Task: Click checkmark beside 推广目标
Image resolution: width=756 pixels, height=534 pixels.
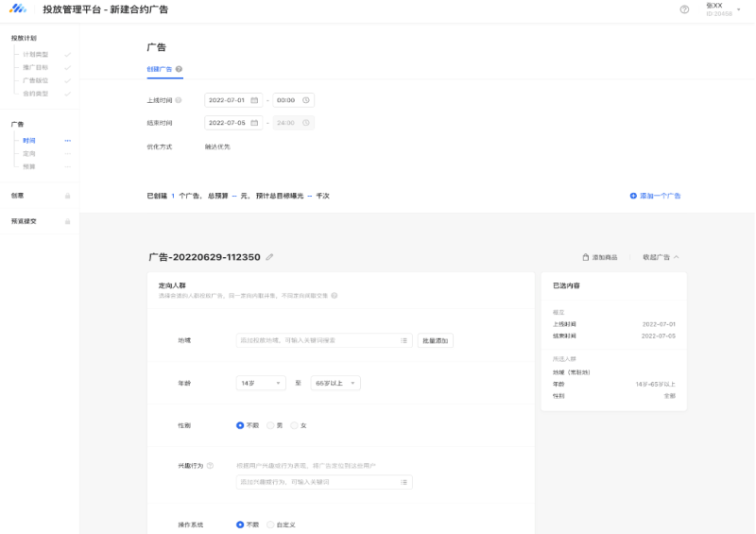Action: coord(67,67)
